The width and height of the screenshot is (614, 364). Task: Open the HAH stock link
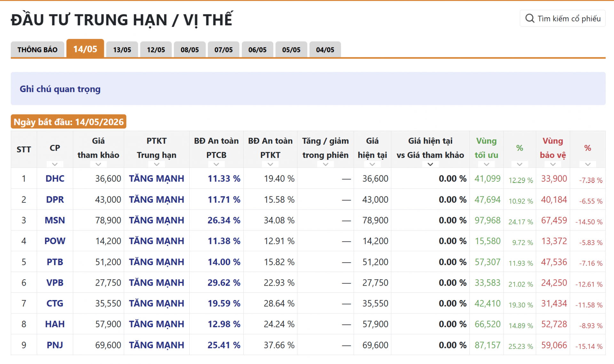[x=55, y=324]
